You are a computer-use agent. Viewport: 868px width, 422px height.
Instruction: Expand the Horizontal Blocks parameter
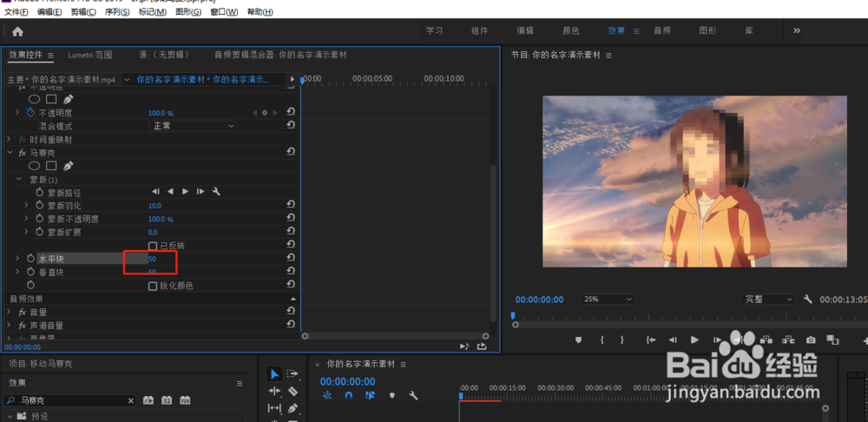click(x=17, y=258)
